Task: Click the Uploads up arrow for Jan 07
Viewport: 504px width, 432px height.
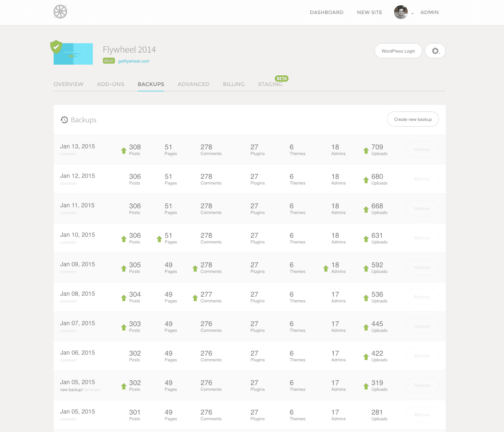Action: (366, 327)
